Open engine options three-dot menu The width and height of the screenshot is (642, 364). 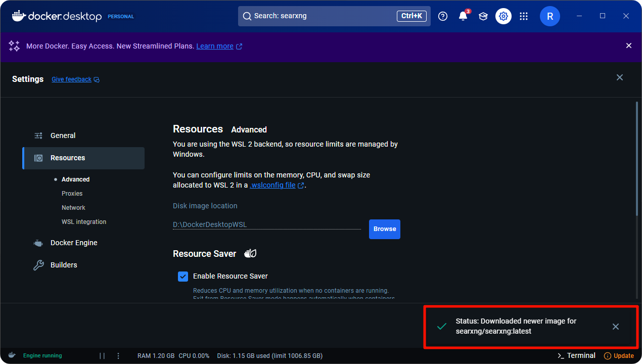coord(118,355)
